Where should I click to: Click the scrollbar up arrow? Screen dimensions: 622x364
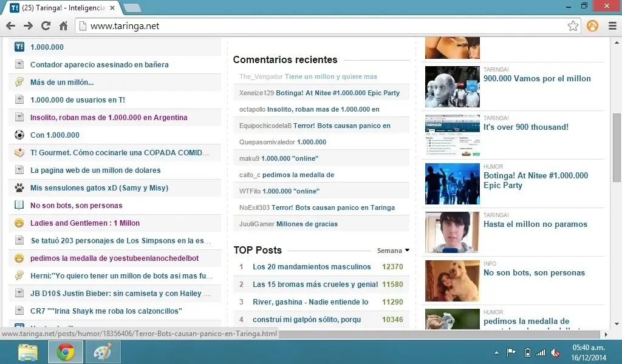coord(617,42)
